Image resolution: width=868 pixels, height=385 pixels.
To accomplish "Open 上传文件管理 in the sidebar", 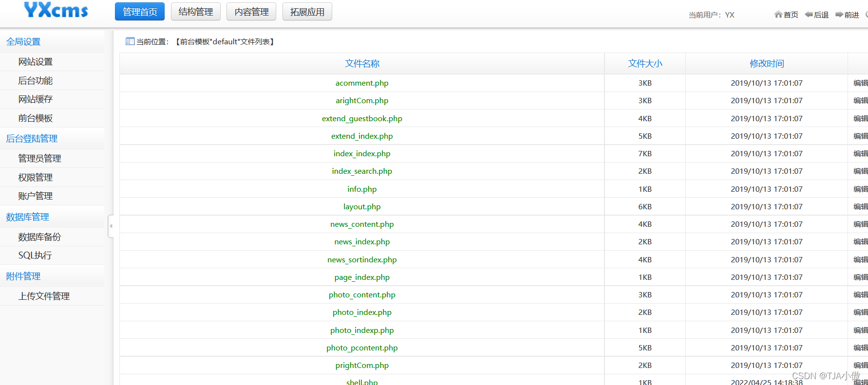I will coord(44,296).
